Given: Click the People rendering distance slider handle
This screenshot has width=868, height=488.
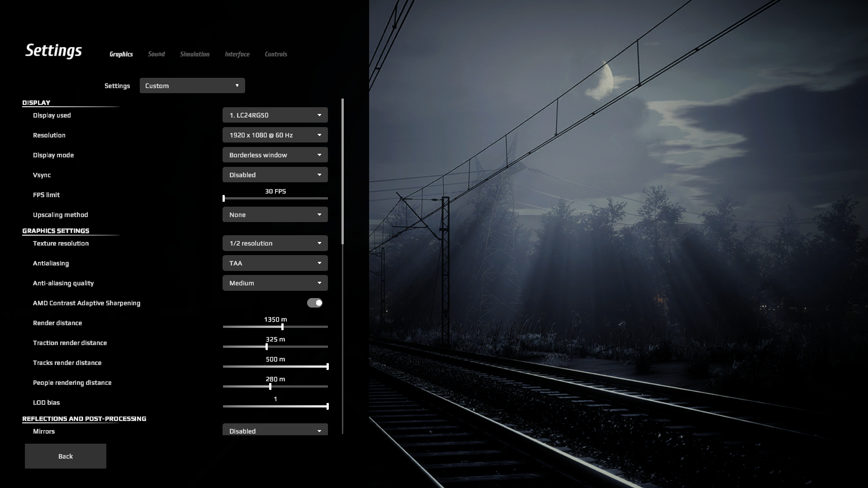Looking at the screenshot, I should [270, 387].
